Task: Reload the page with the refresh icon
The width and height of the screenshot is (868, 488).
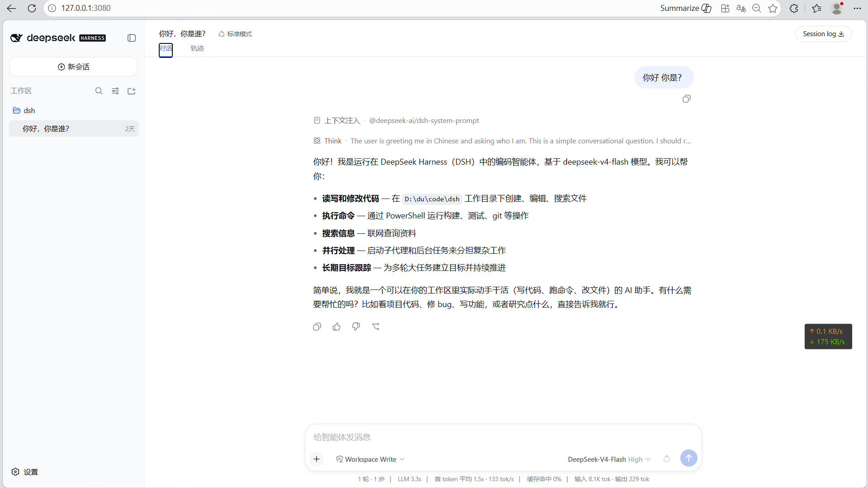Action: [x=32, y=8]
